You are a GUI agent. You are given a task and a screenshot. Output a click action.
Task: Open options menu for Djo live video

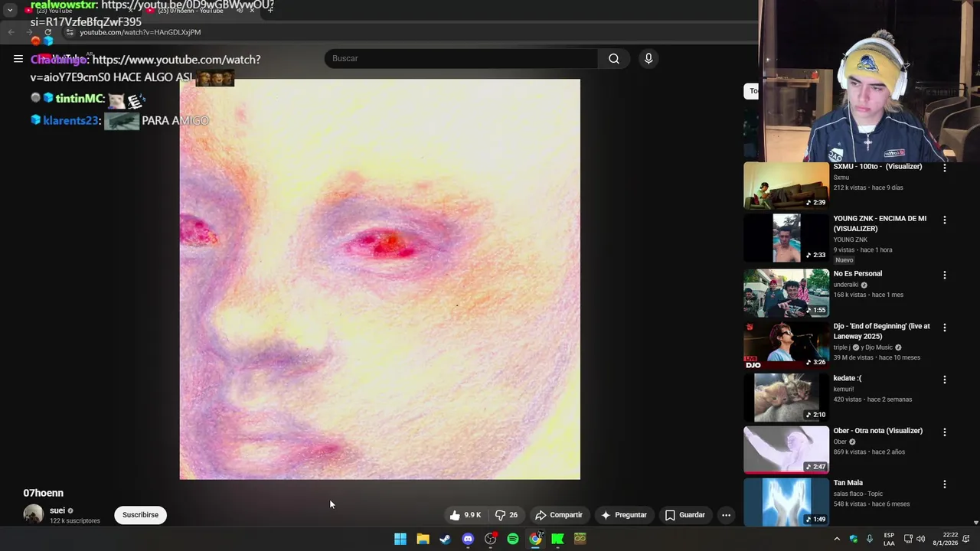pyautogui.click(x=944, y=328)
